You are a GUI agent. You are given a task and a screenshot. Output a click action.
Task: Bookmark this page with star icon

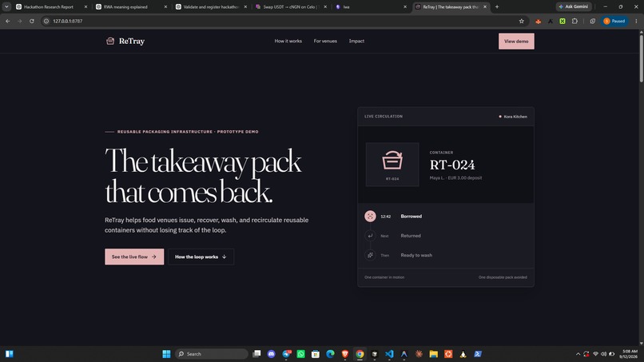(x=521, y=21)
